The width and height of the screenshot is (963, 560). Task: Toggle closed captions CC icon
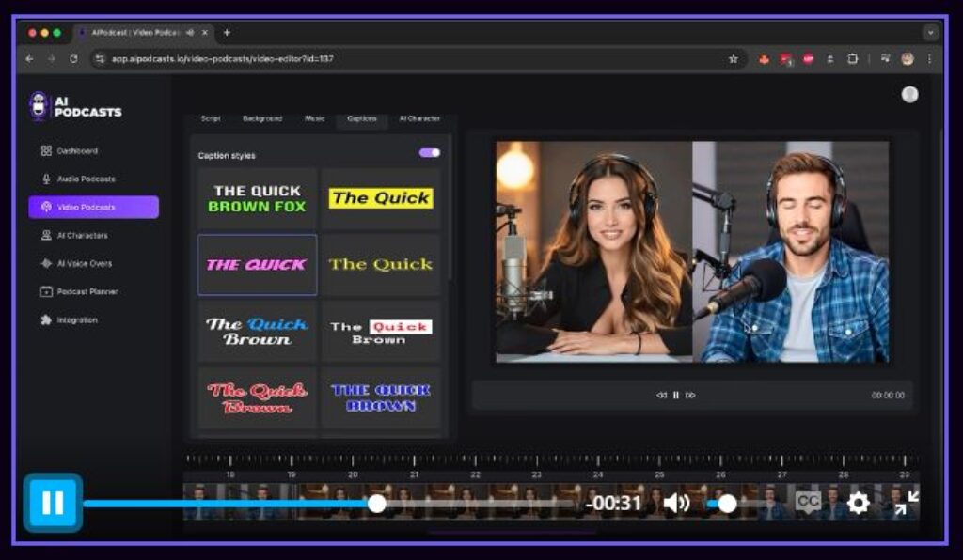coord(808,503)
